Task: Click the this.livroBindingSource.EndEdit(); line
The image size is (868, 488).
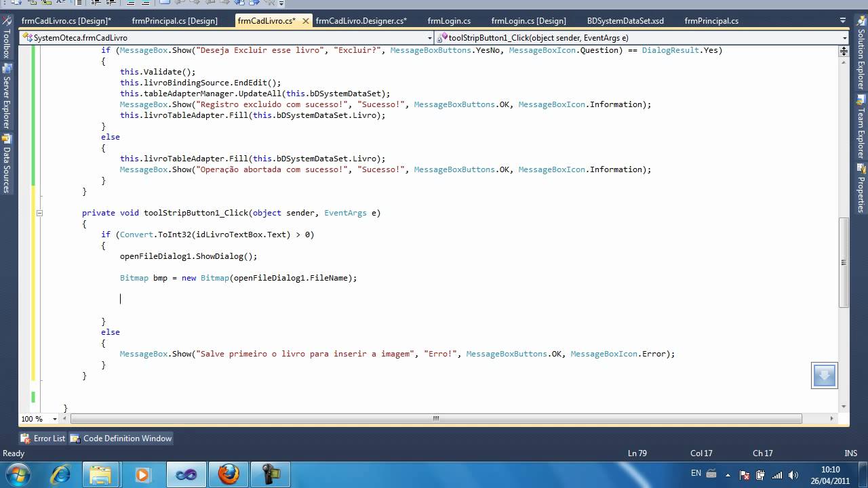Action: pos(200,83)
